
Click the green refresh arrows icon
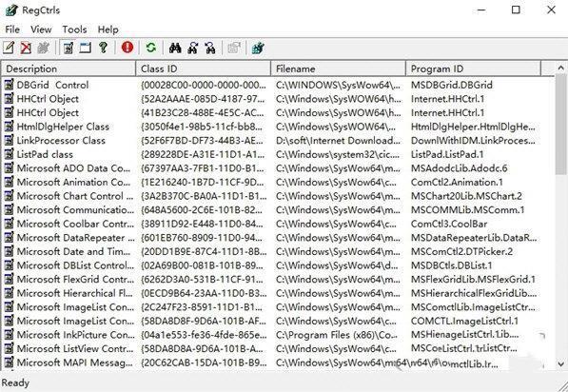tap(151, 48)
